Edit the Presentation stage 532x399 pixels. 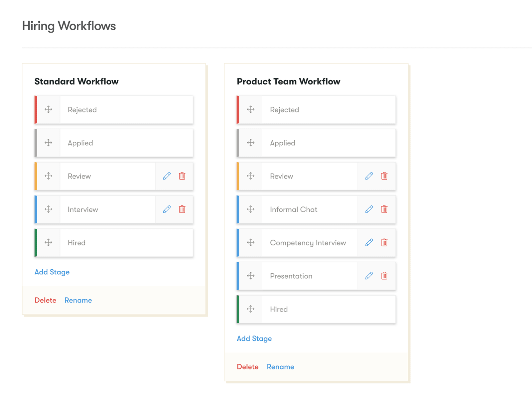click(x=369, y=276)
